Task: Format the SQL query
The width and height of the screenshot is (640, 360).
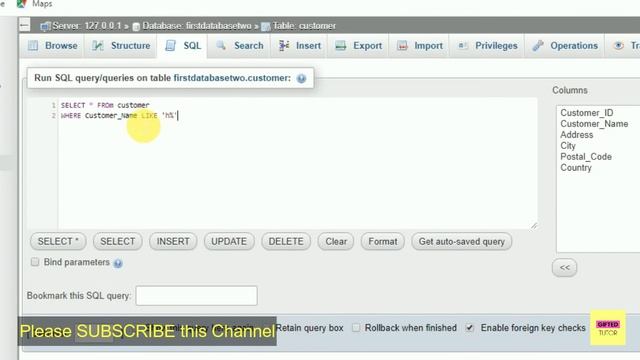Action: coord(382,242)
